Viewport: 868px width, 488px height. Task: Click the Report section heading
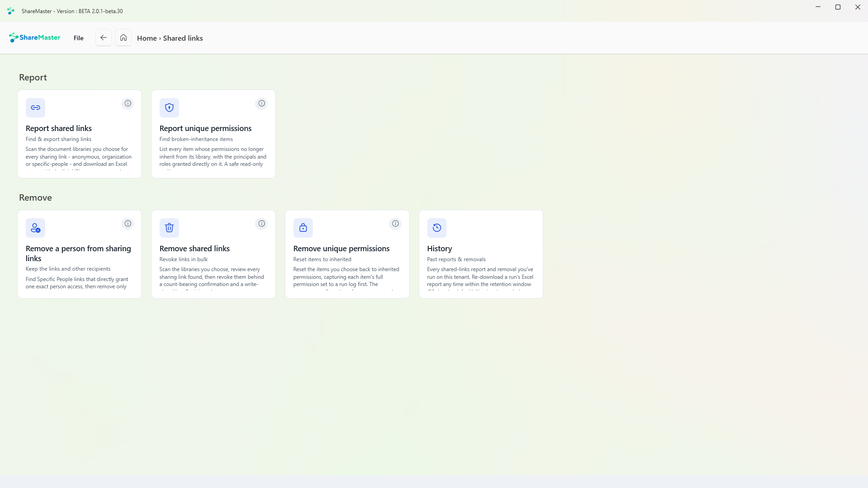click(33, 77)
